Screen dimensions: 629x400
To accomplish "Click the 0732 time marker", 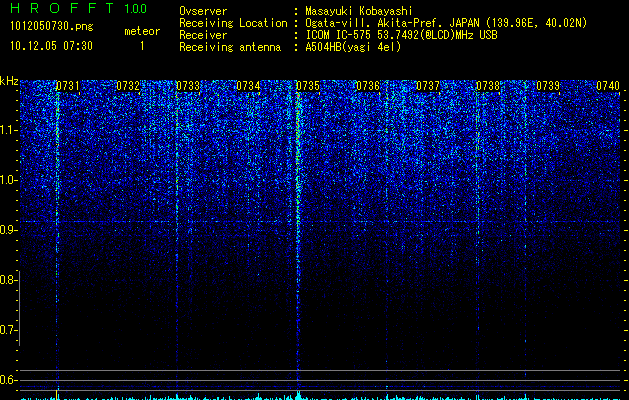I will tap(128, 86).
